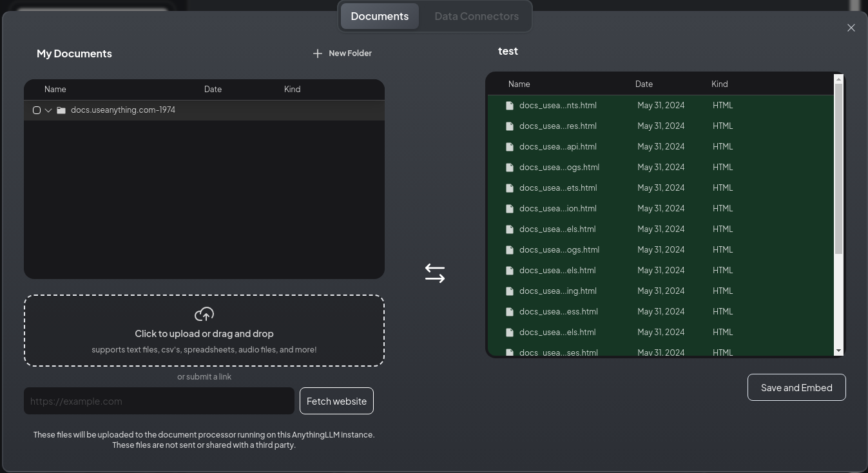Click the file icon beside docs_usea...ses.html

[x=510, y=352]
